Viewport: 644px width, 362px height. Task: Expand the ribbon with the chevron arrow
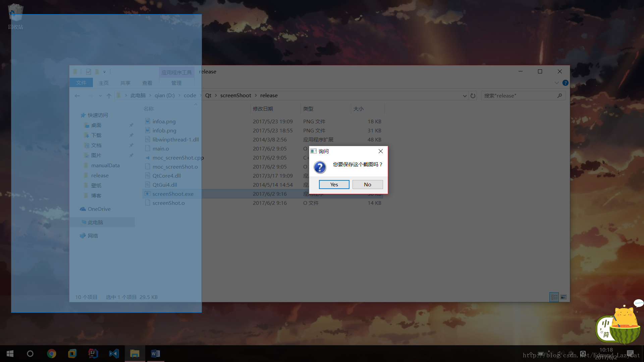pyautogui.click(x=556, y=83)
